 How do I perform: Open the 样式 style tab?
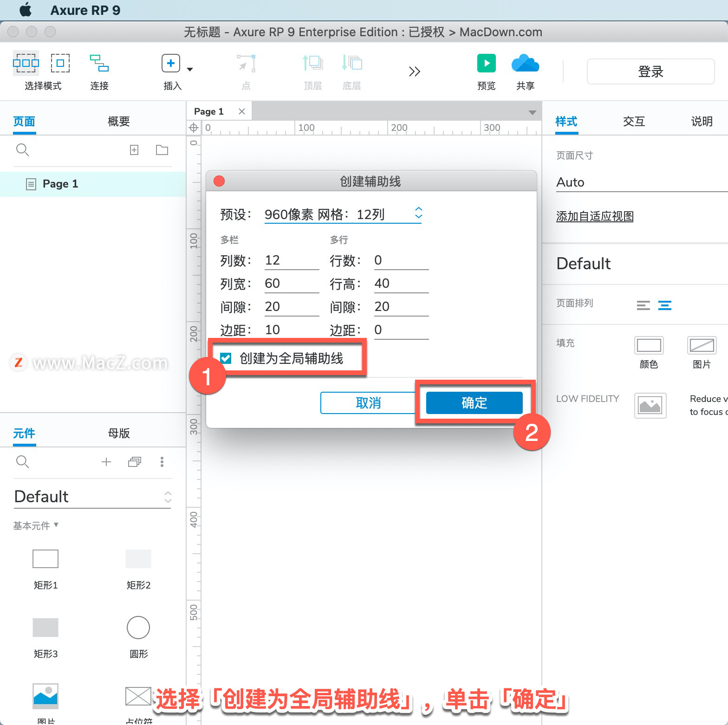[566, 122]
